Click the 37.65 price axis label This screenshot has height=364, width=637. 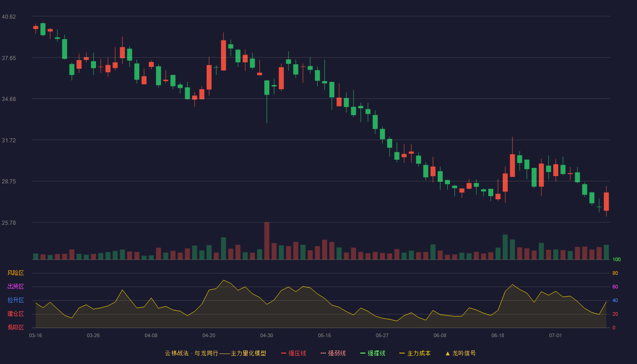[9, 58]
